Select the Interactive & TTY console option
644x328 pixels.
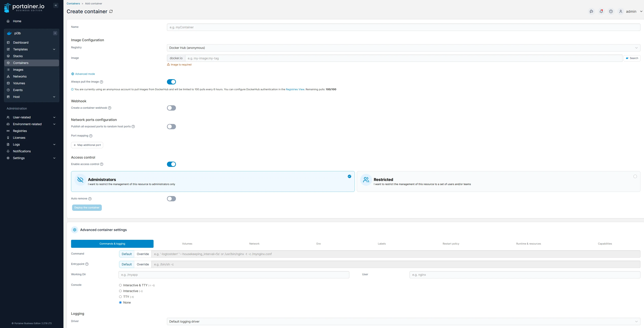coord(120,285)
